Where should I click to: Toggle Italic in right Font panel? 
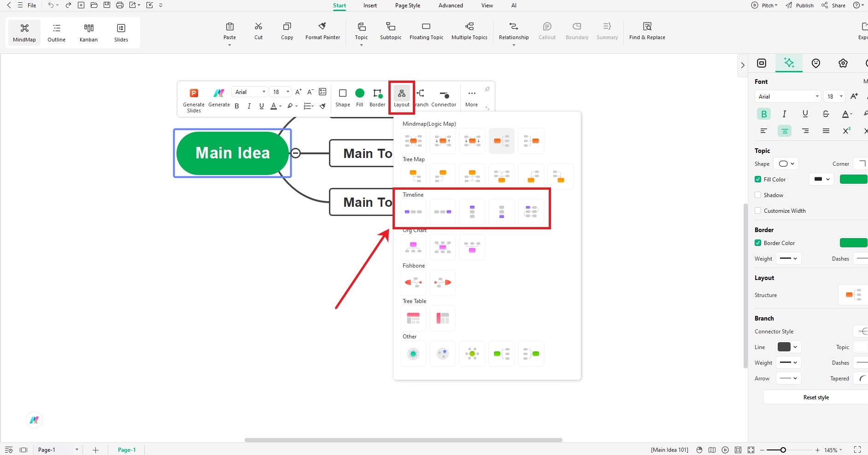(x=784, y=114)
